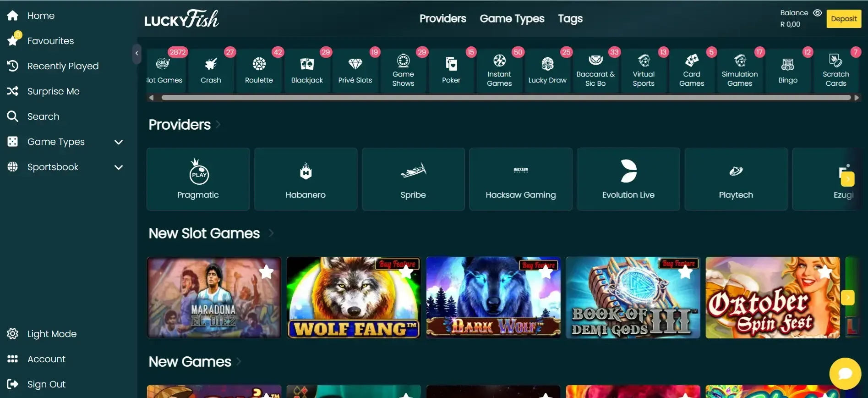Show more new slot games arrow

pos(847,298)
